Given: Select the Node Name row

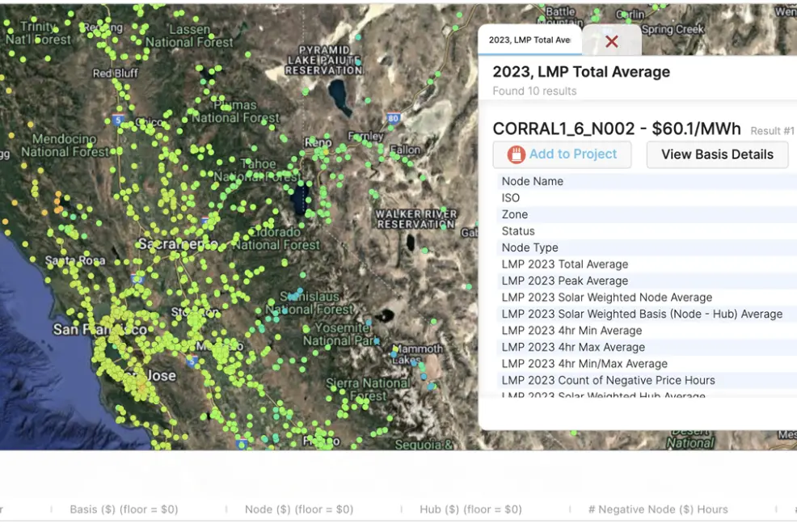Looking at the screenshot, I should pos(647,182).
